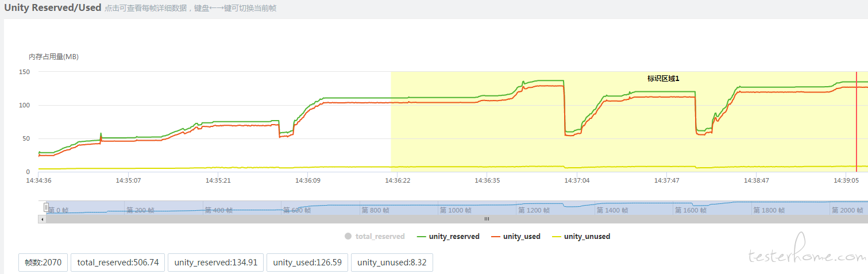Click the left scroll arrow of the range scrollbar
868x274 pixels.
(x=42, y=219)
